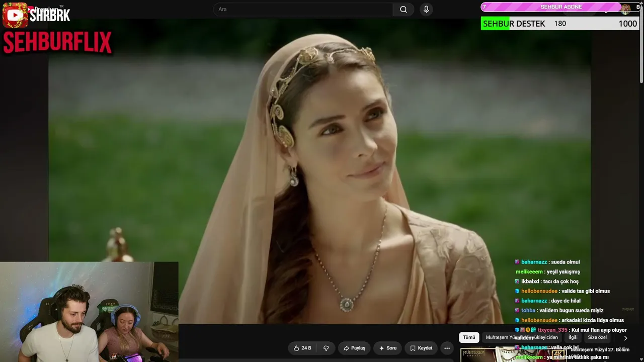Click chat message "validem bugun sueda miyiz"

point(573,311)
